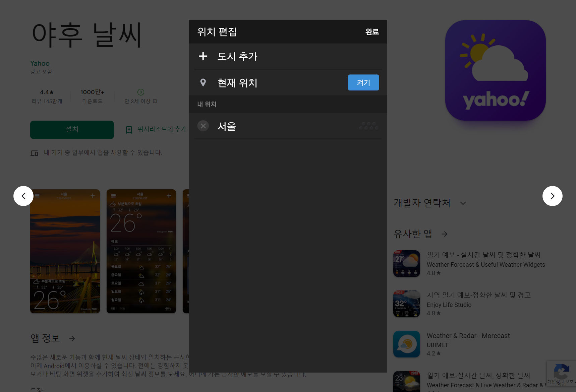Click the reCAPTCHA privacy badge
Screen dimensions: 576x392
tap(561, 374)
